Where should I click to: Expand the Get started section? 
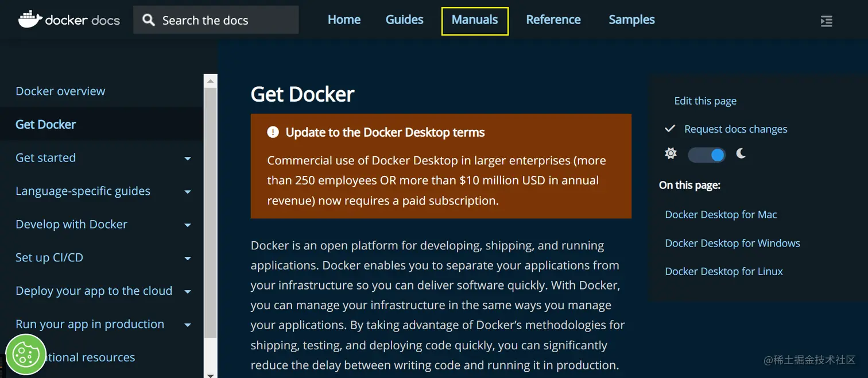187,159
